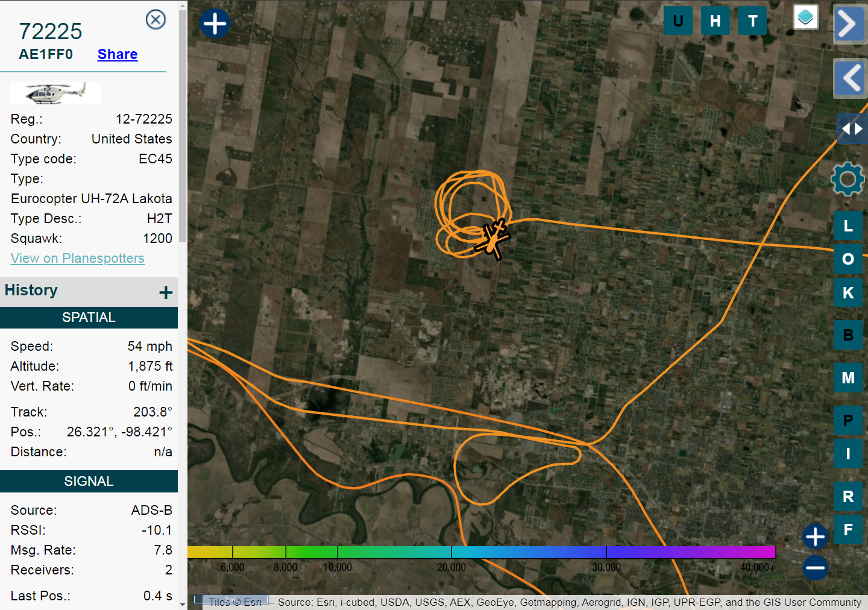Toggle the M map option button
The image size is (868, 610).
[x=848, y=378]
